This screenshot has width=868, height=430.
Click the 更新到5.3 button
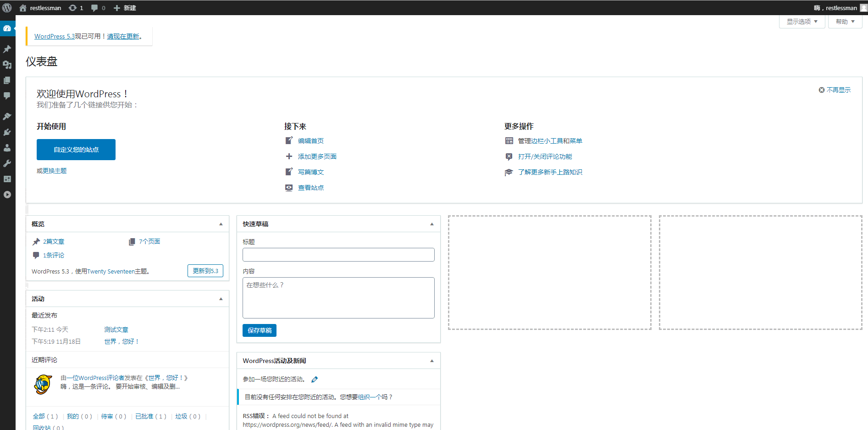(205, 271)
